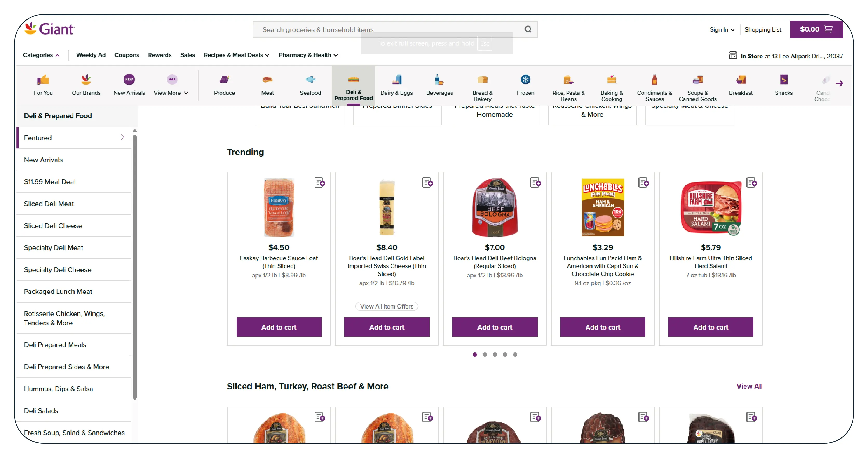Image resolution: width=868 pixels, height=458 pixels.
Task: Add Boar's Head Beef Bologna to cart
Action: click(494, 327)
